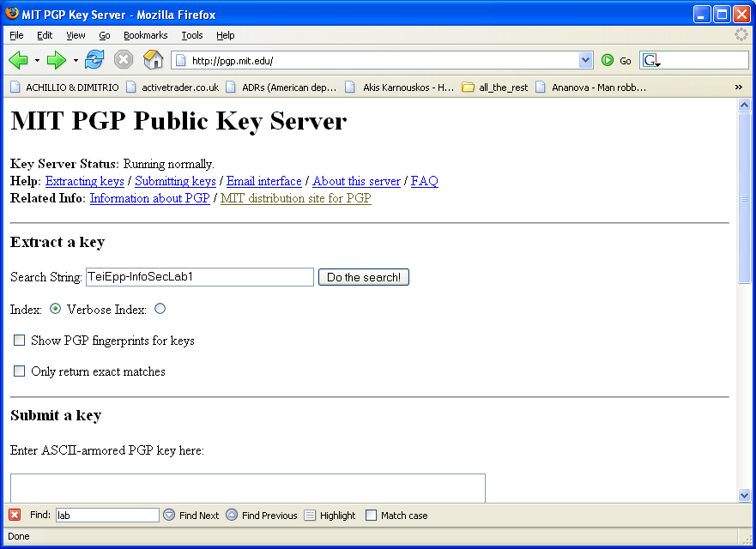The height and width of the screenshot is (549, 756).
Task: Follow the Email interface link
Action: [264, 181]
